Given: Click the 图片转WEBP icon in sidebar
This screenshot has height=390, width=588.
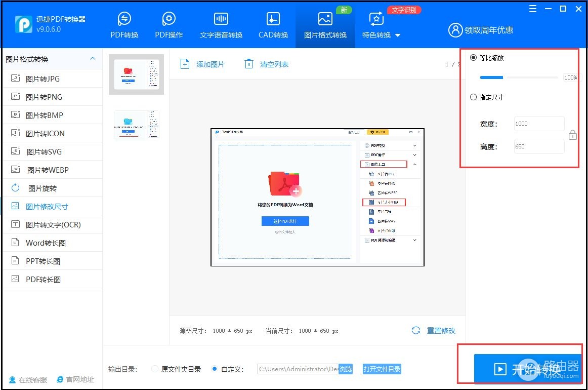Looking at the screenshot, I should point(15,169).
